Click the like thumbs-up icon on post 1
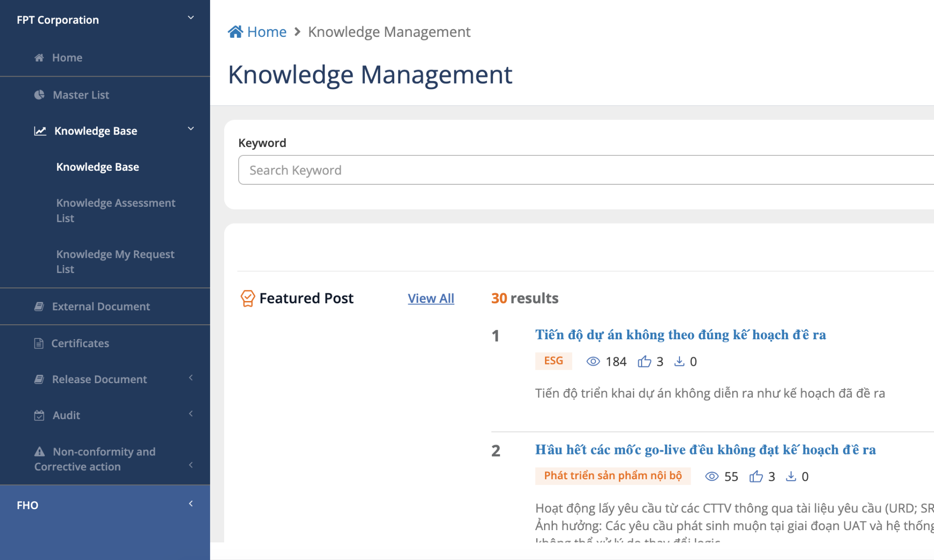The image size is (934, 560). tap(644, 361)
